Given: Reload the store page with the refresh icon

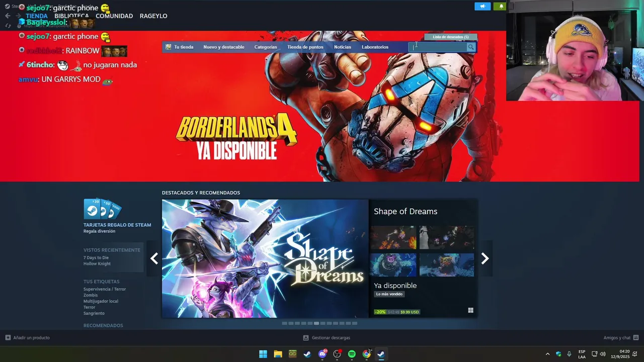Looking at the screenshot, I should [x=8, y=26].
